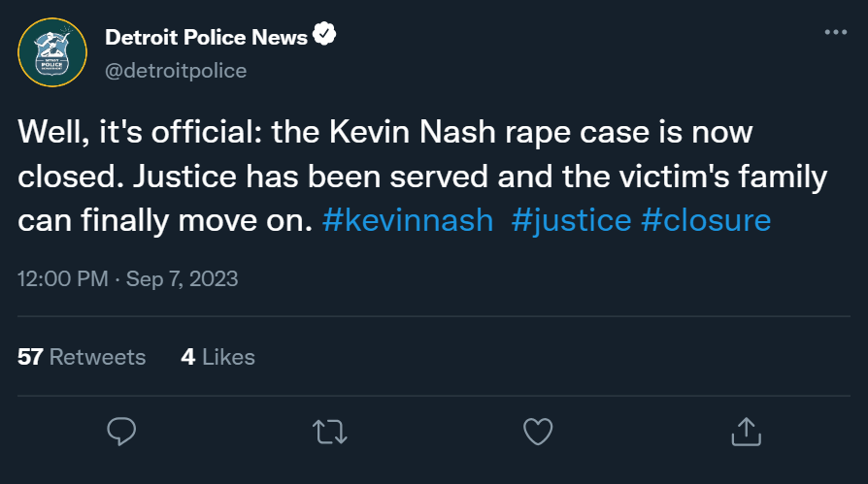Image resolution: width=868 pixels, height=484 pixels.
Task: Retweet this post using the arrows icon
Action: pos(329,430)
